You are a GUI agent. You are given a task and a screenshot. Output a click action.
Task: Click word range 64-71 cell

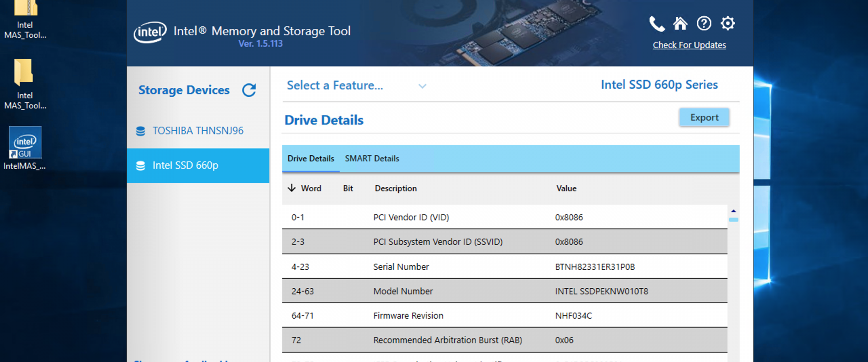tap(302, 316)
